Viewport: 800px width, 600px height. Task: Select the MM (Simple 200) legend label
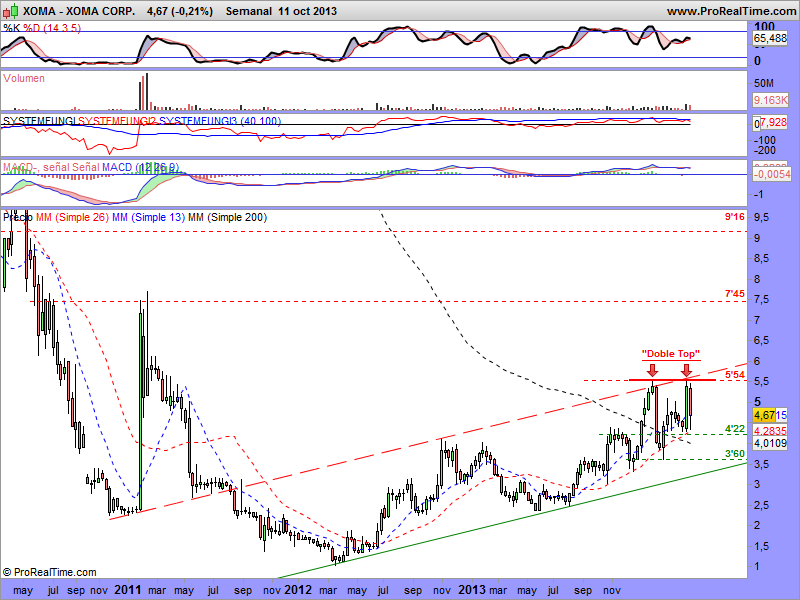point(228,217)
